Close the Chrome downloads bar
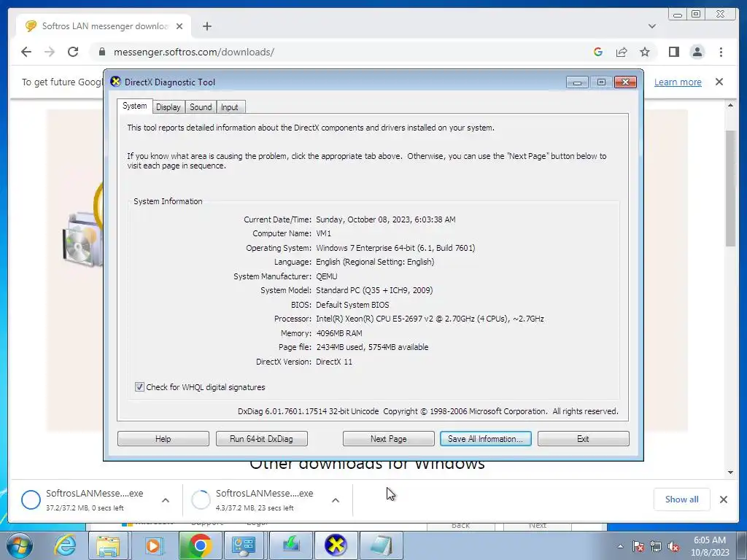Viewport: 747px width, 560px height. pos(723,499)
